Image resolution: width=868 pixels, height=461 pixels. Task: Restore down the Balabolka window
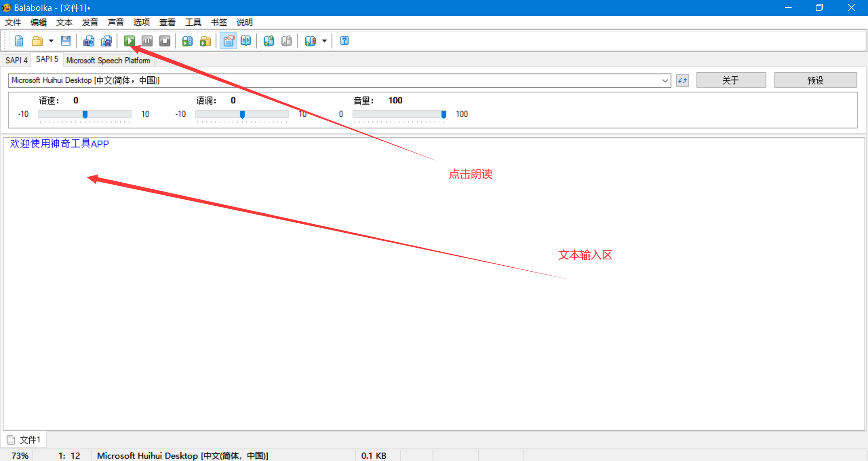pyautogui.click(x=819, y=8)
